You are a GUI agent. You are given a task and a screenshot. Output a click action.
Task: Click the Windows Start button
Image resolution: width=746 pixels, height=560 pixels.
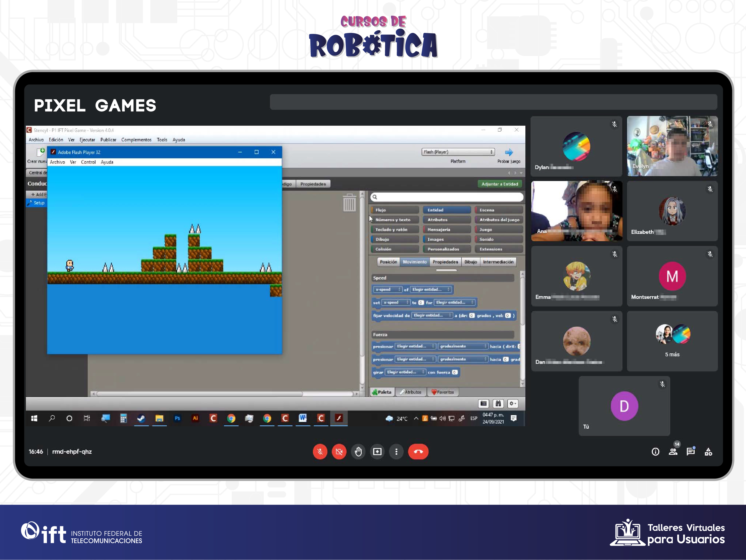click(34, 418)
